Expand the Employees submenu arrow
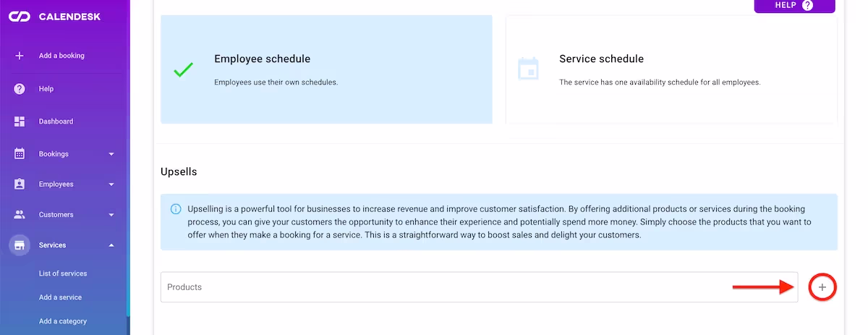 point(111,185)
